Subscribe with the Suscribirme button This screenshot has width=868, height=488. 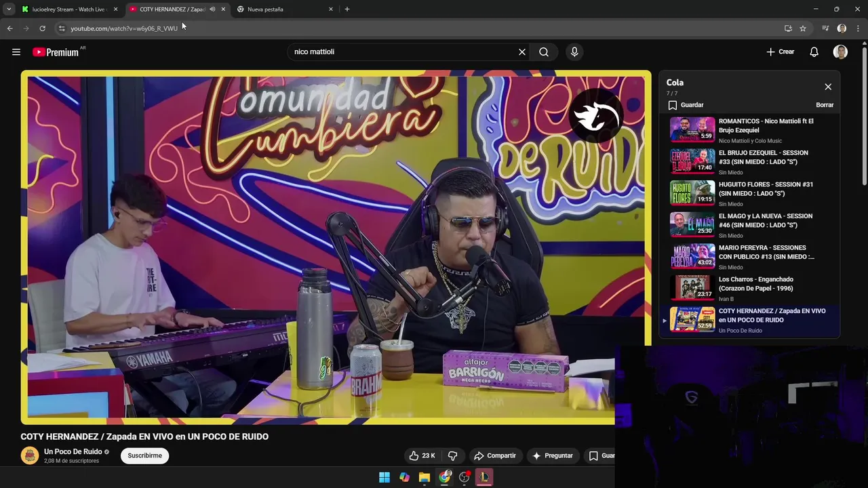pos(145,455)
